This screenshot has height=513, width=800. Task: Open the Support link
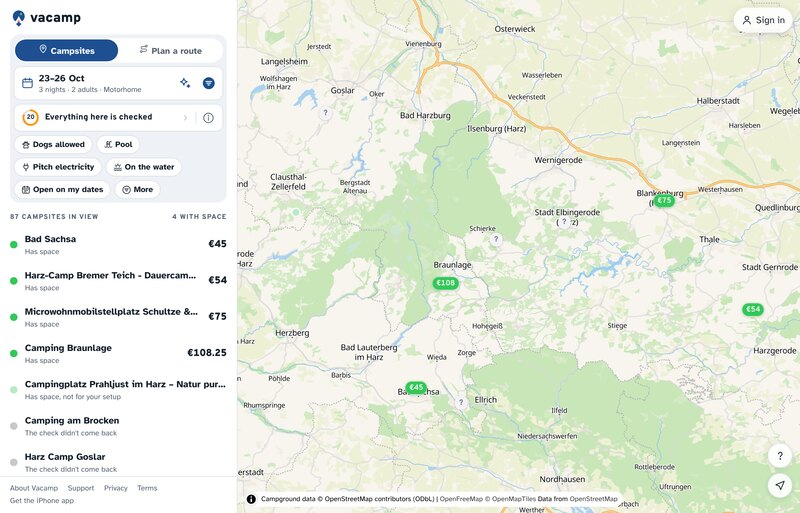[x=81, y=488]
